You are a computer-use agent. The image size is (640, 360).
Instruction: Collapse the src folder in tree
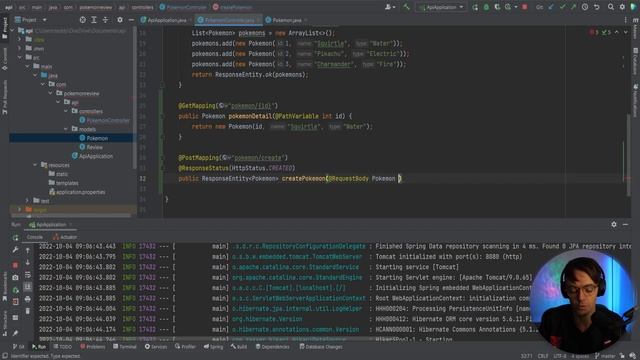pyautogui.click(x=20, y=58)
